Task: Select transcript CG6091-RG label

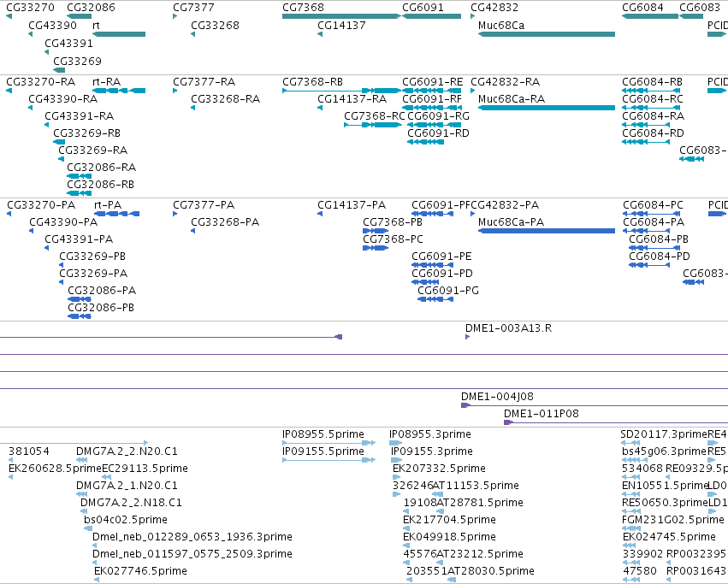Action: coord(438,116)
